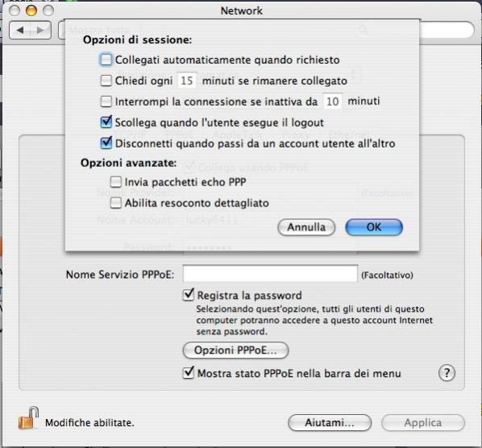Click the 15 minutes input field
Screen dimensions: 482x448
click(x=186, y=81)
